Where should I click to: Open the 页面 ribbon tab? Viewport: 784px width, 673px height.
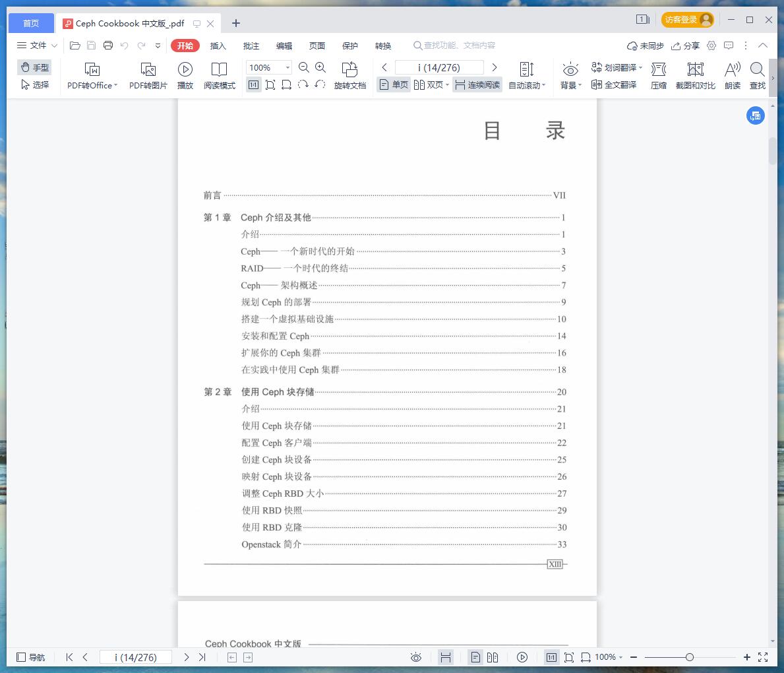[x=317, y=46]
